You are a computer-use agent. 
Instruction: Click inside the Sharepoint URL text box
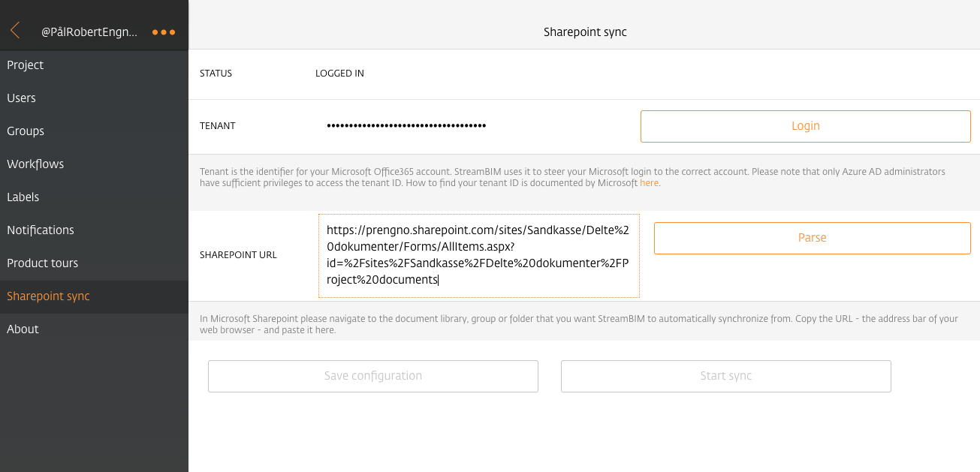(479, 255)
